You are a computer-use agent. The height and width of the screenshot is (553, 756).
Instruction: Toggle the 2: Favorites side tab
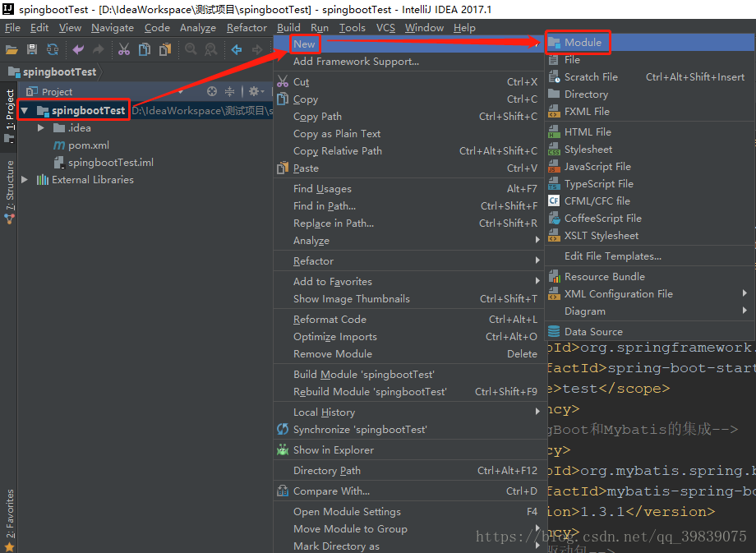tap(9, 519)
